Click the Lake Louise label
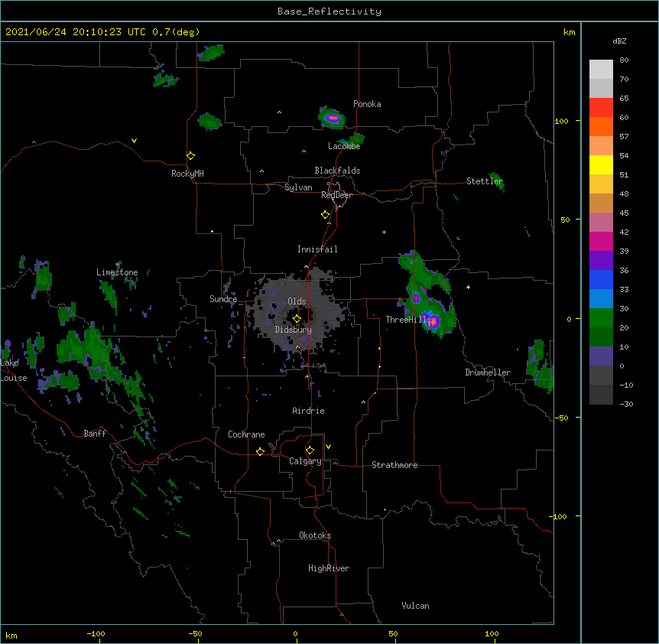 (x=12, y=370)
